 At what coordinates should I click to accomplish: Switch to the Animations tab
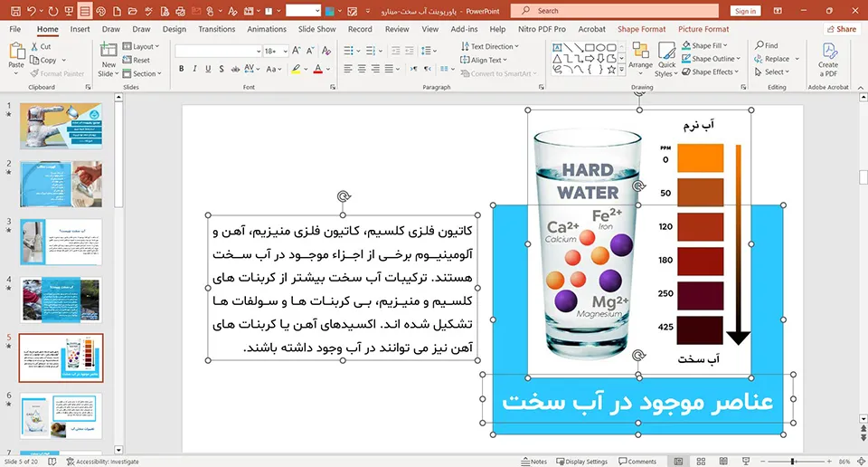pos(267,29)
